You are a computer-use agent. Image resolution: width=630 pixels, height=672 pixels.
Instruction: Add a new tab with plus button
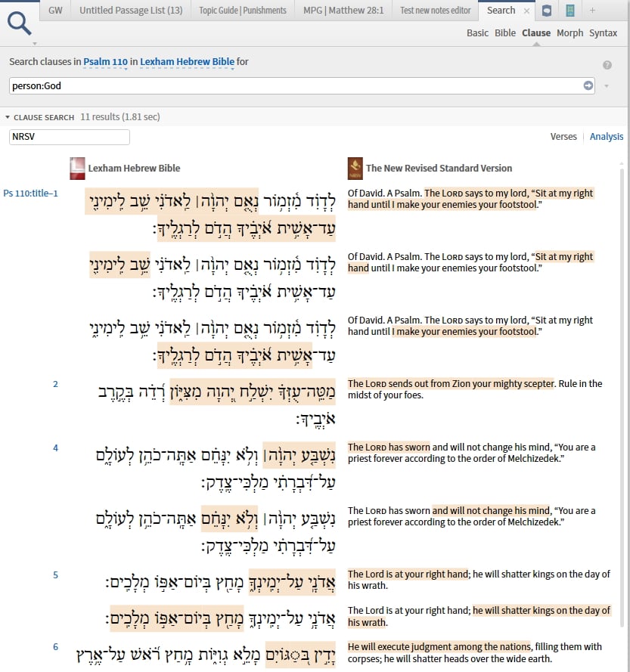(592, 11)
